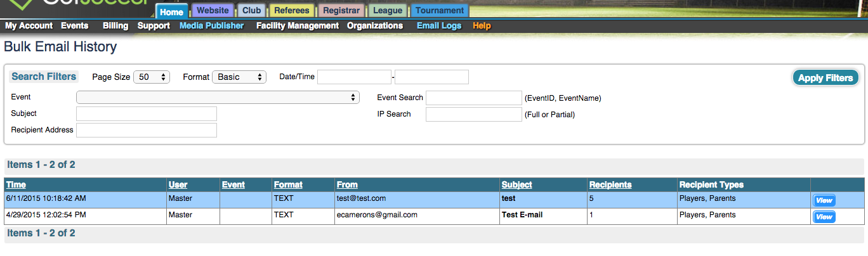
Task: Go to the Registrar tab
Action: click(341, 11)
